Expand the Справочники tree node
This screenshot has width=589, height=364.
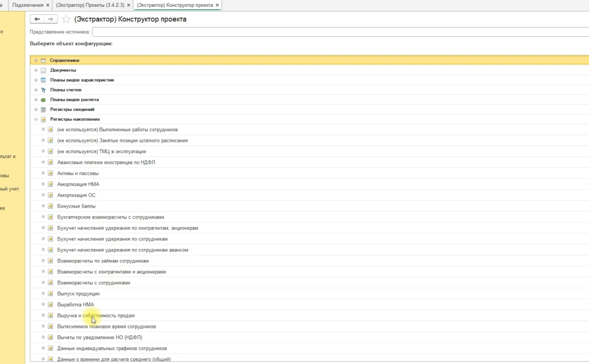36,60
